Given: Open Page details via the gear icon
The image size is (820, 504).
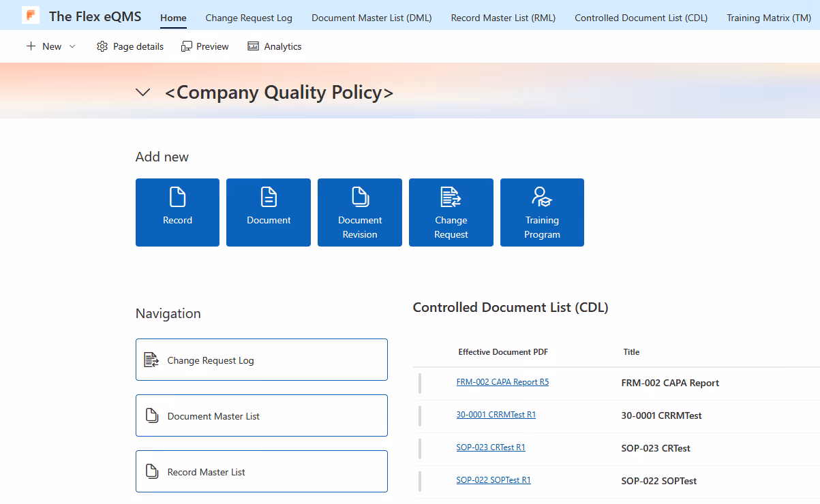Looking at the screenshot, I should coord(102,46).
